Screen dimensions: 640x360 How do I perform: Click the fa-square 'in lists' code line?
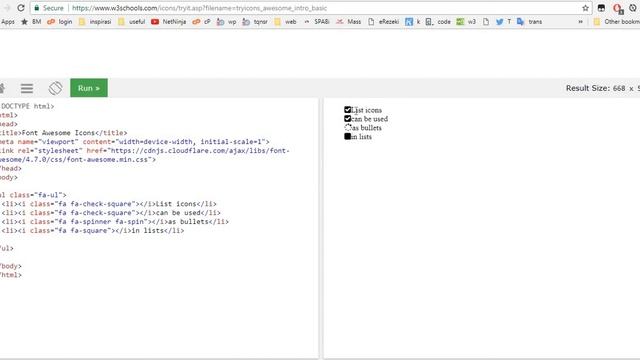[92, 231]
